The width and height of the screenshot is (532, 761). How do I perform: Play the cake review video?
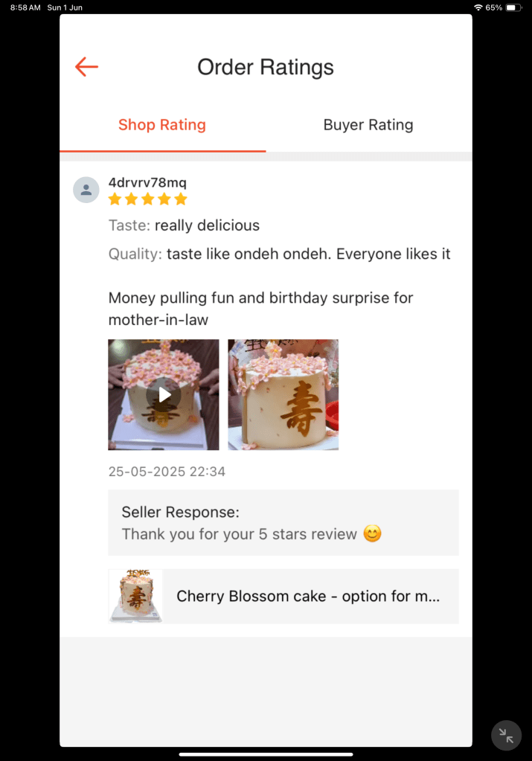coord(164,394)
